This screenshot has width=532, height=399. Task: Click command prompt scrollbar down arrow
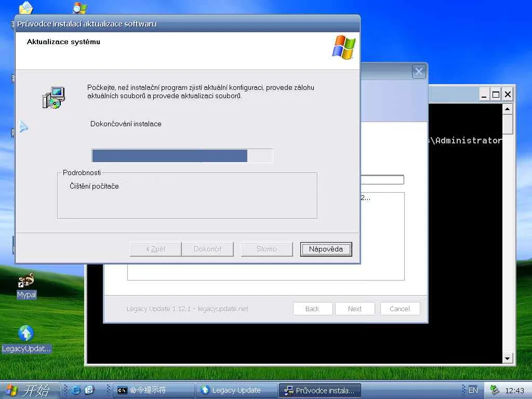(x=508, y=358)
